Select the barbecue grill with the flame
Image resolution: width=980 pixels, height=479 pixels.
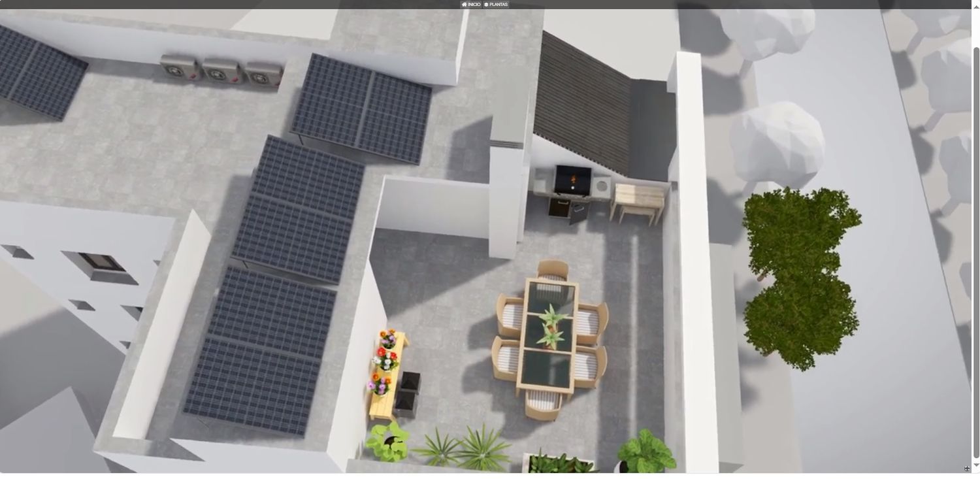pos(572,180)
